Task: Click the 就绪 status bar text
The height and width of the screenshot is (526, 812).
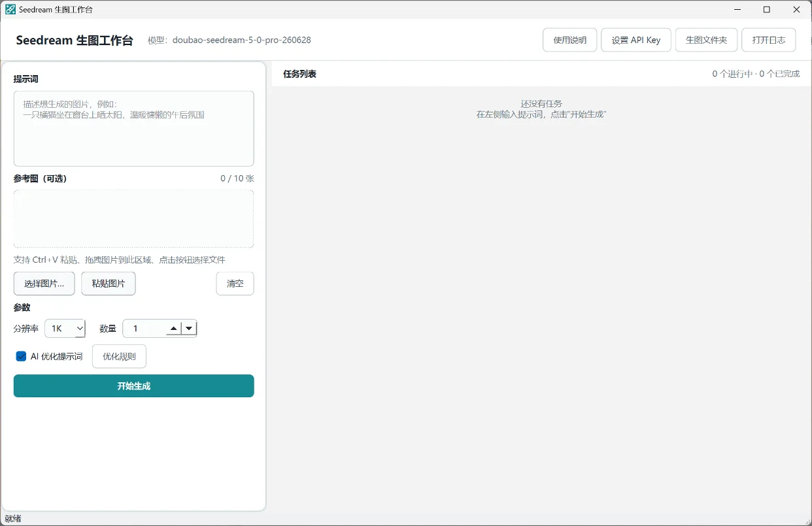Action: click(x=13, y=519)
